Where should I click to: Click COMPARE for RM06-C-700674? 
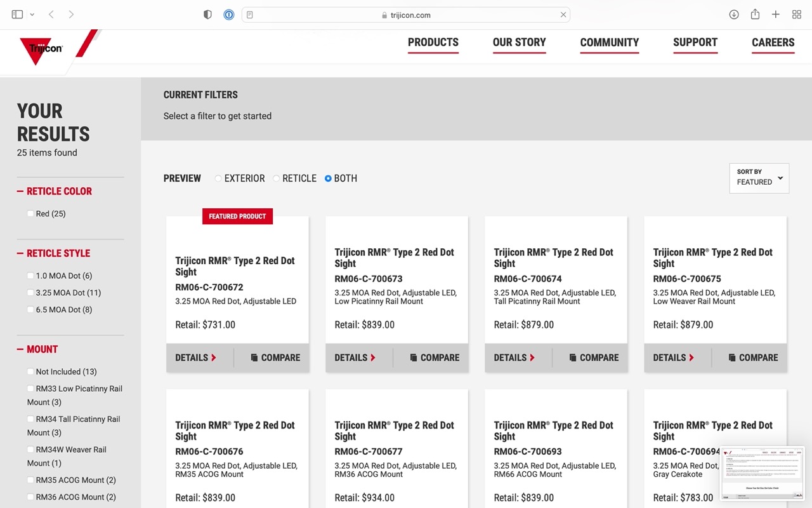(x=594, y=358)
